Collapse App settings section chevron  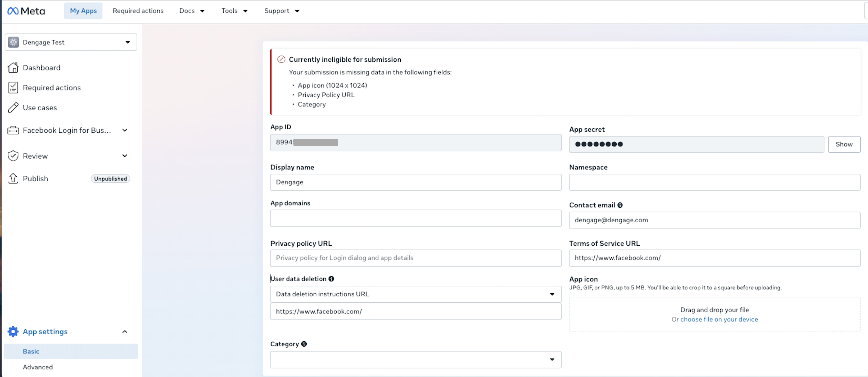pyautogui.click(x=125, y=331)
